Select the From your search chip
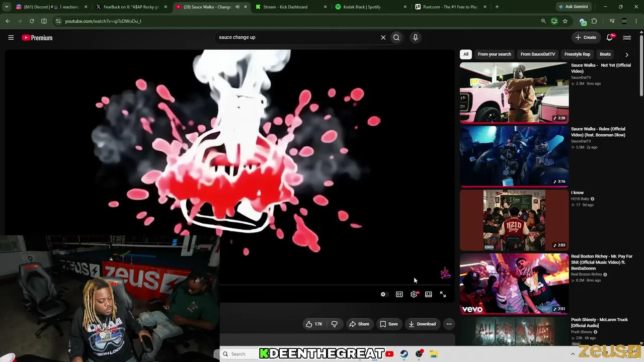Screen dimensions: 644x362 pos(494,54)
